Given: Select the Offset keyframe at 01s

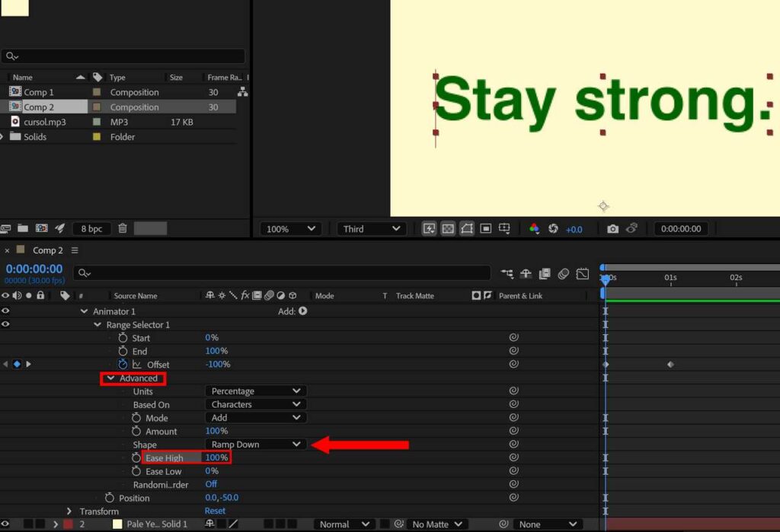Looking at the screenshot, I should click(670, 365).
